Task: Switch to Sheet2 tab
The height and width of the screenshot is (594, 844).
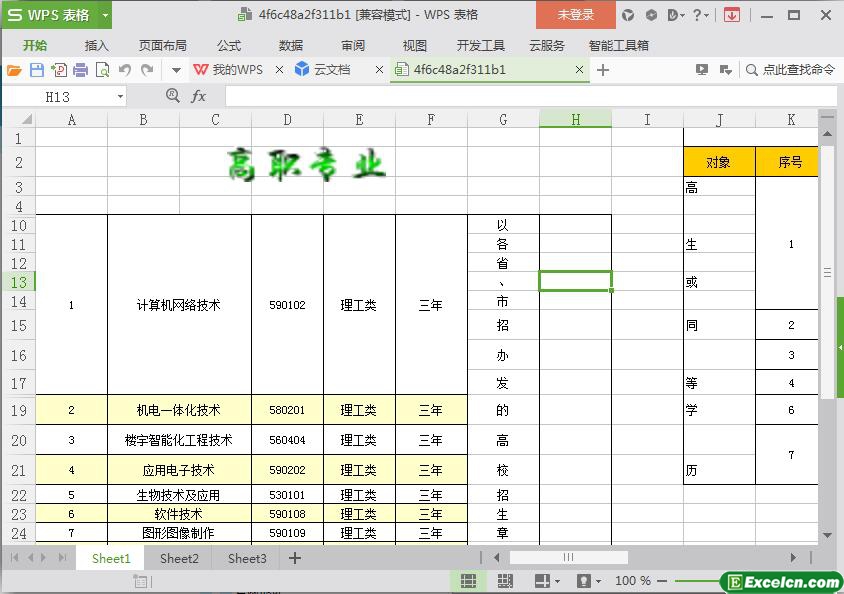Action: click(179, 558)
